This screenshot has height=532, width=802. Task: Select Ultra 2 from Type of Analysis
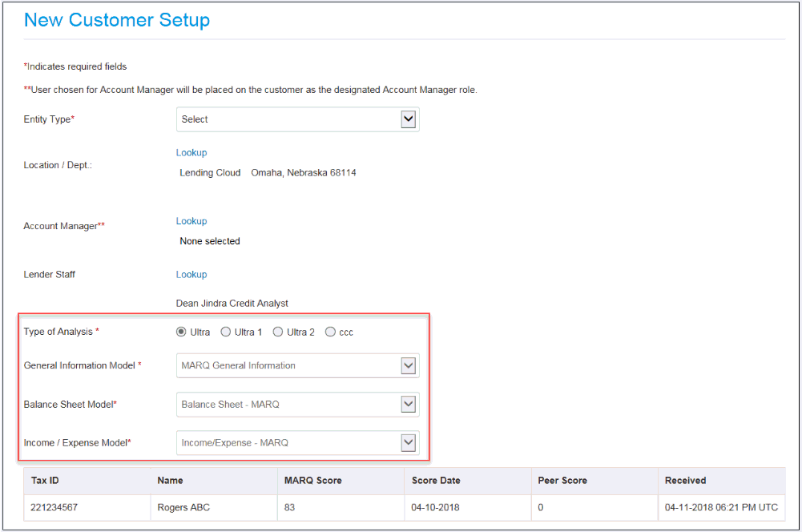tap(277, 331)
